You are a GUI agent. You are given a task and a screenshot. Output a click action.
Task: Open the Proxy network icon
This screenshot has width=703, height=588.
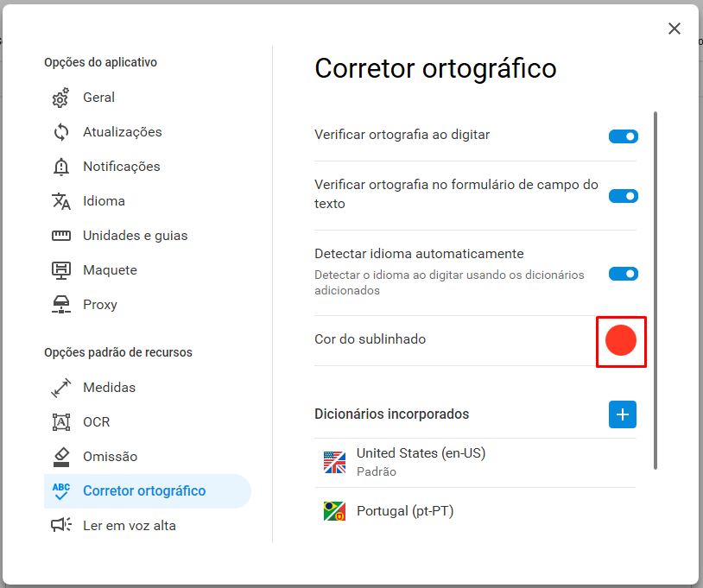pyautogui.click(x=61, y=305)
